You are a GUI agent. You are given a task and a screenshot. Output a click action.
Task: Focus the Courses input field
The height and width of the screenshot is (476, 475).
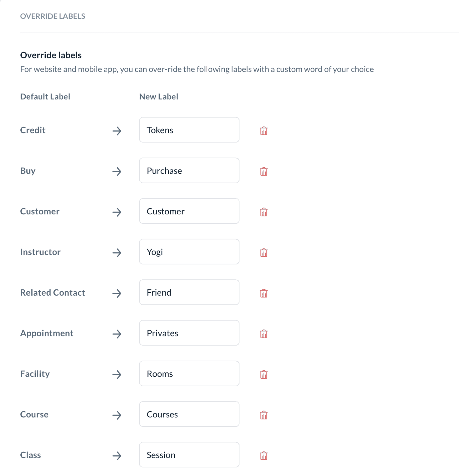[189, 415]
